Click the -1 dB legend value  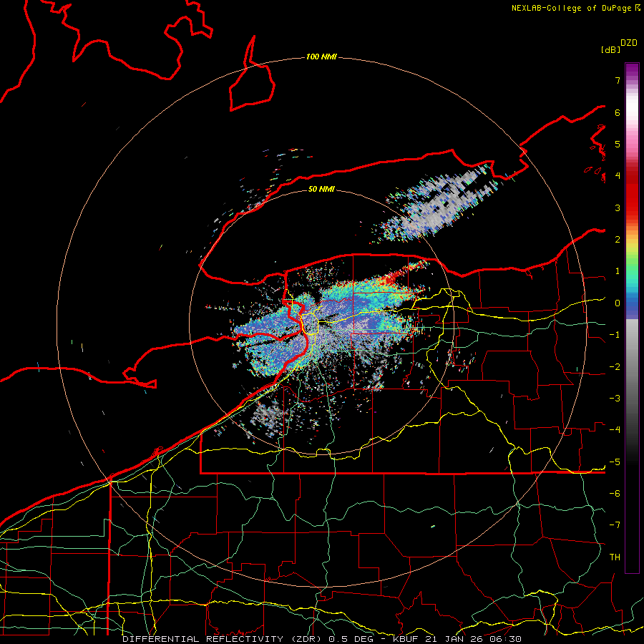(x=615, y=335)
